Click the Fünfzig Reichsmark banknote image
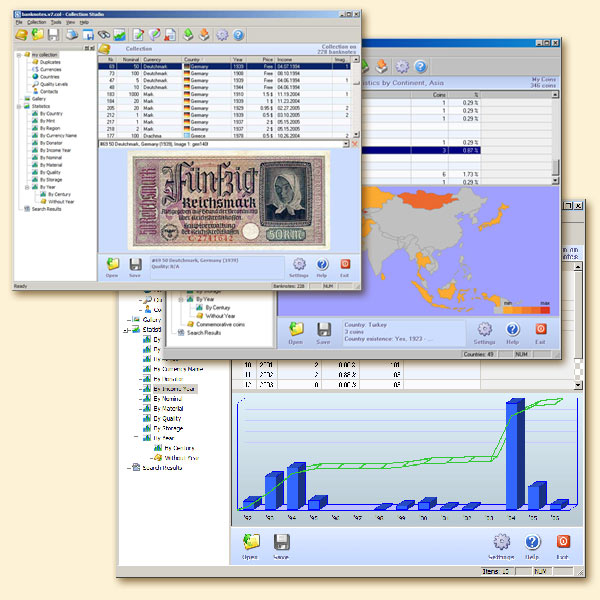Screen dimensions: 600x600 (x=228, y=200)
